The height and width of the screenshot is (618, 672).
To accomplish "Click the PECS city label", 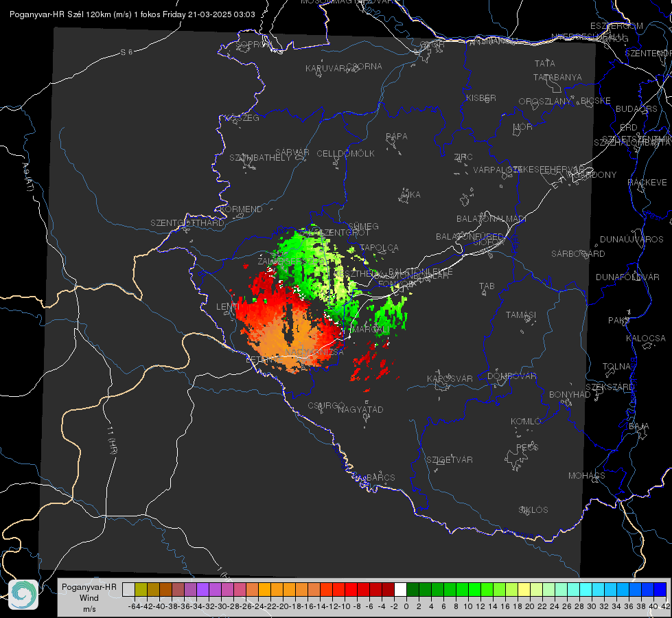I will tap(526, 447).
